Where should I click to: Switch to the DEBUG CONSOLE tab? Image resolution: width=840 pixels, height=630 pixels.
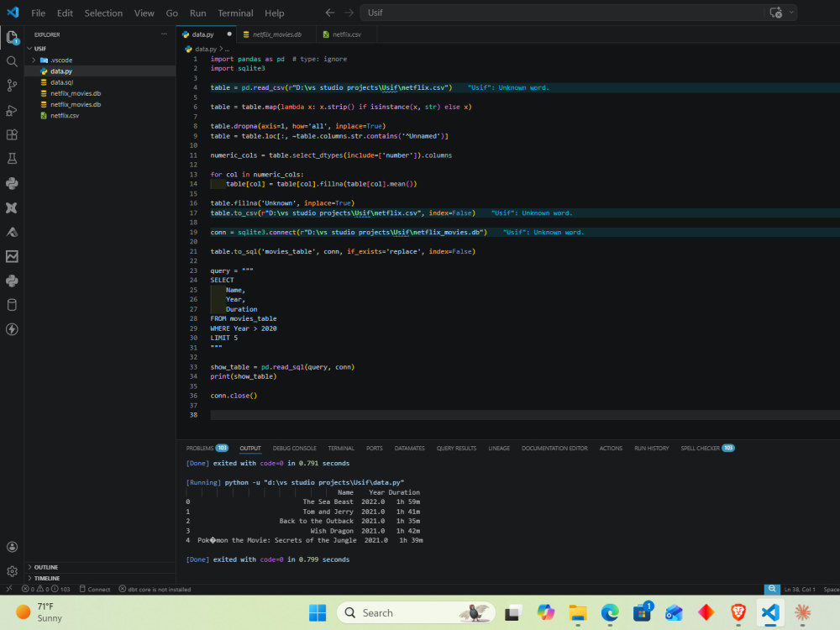(294, 448)
